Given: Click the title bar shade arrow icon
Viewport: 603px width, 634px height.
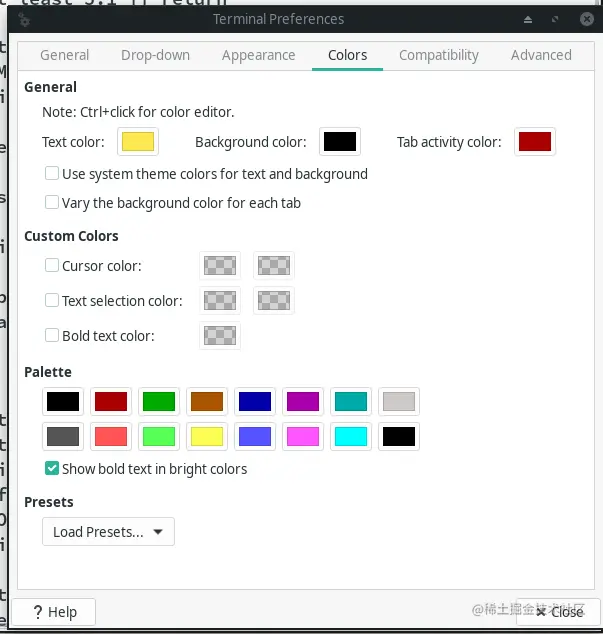Looking at the screenshot, I should (528, 19).
